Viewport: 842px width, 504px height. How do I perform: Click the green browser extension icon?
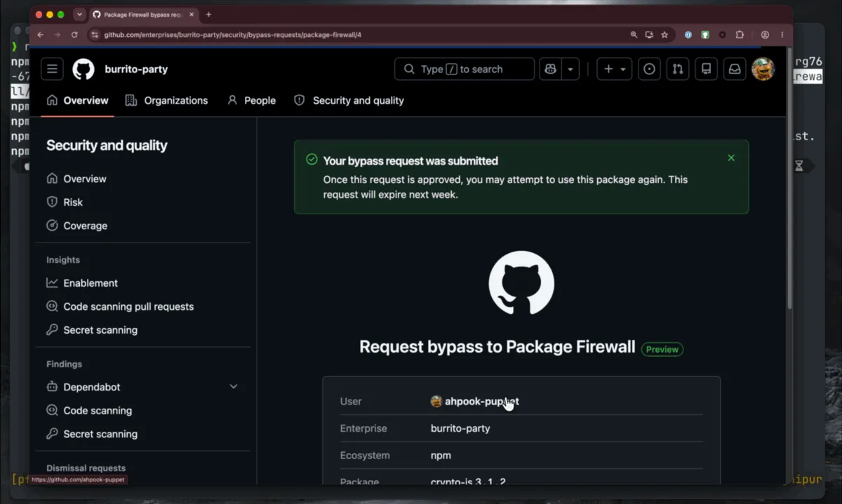pos(705,34)
